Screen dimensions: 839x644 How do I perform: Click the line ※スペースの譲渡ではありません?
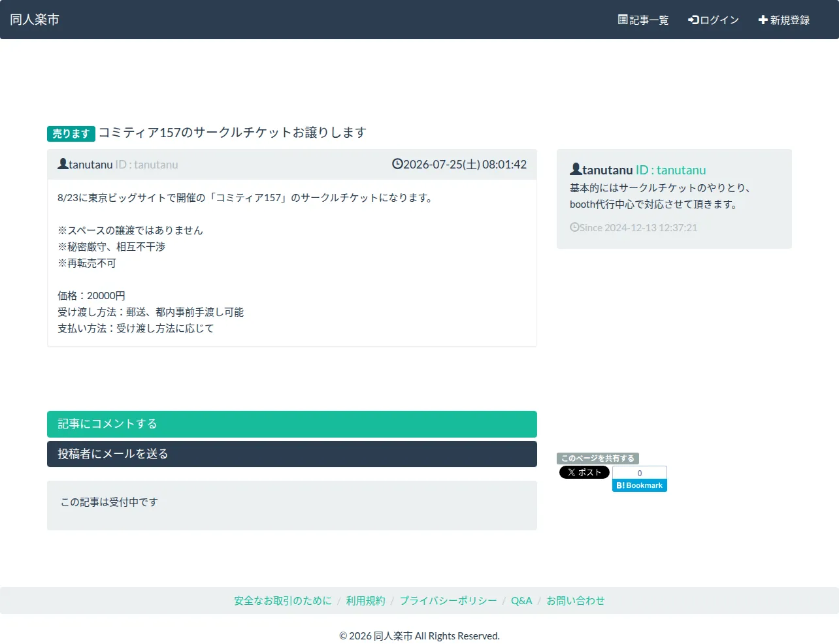(130, 231)
